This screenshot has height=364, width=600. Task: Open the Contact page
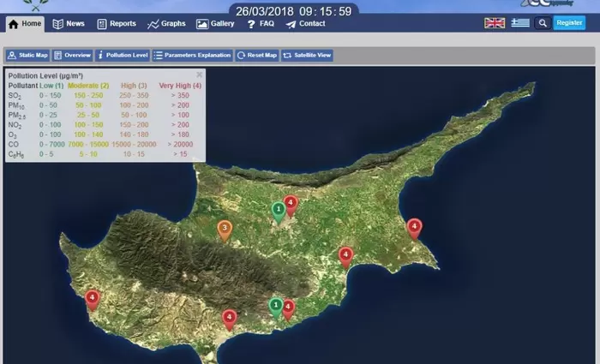305,24
